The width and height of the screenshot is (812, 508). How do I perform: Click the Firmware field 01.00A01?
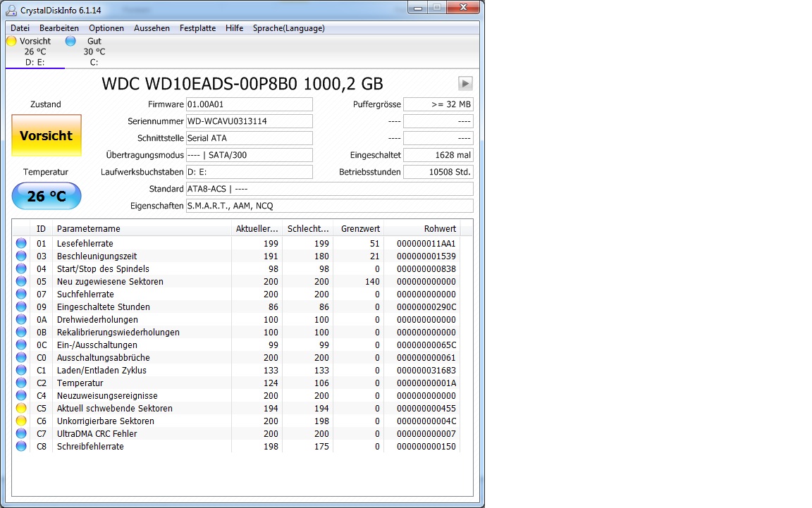[249, 104]
